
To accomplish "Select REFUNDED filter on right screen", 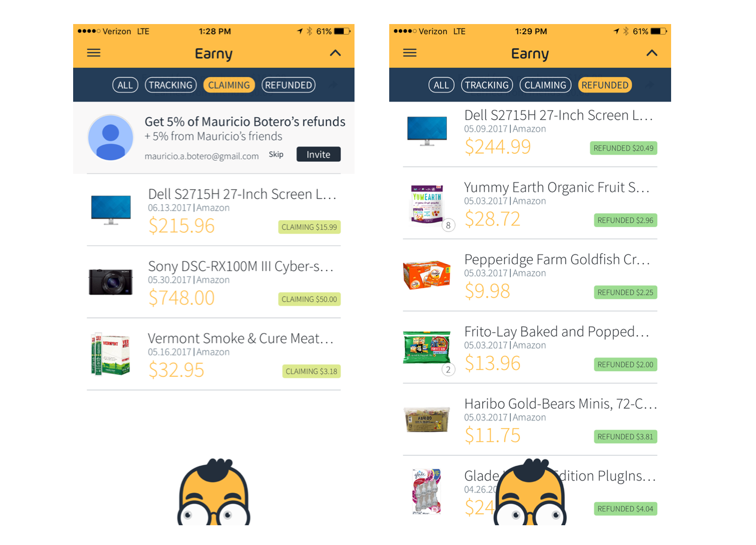I will coord(605,85).
